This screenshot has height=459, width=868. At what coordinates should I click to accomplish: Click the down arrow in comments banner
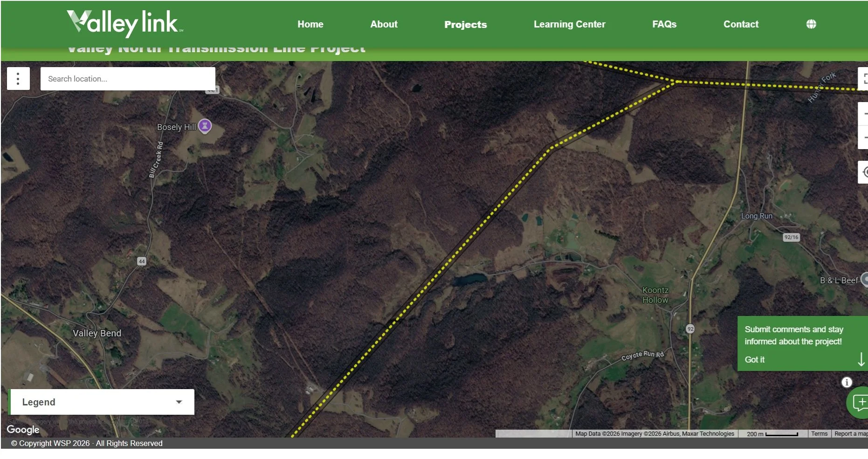861,359
